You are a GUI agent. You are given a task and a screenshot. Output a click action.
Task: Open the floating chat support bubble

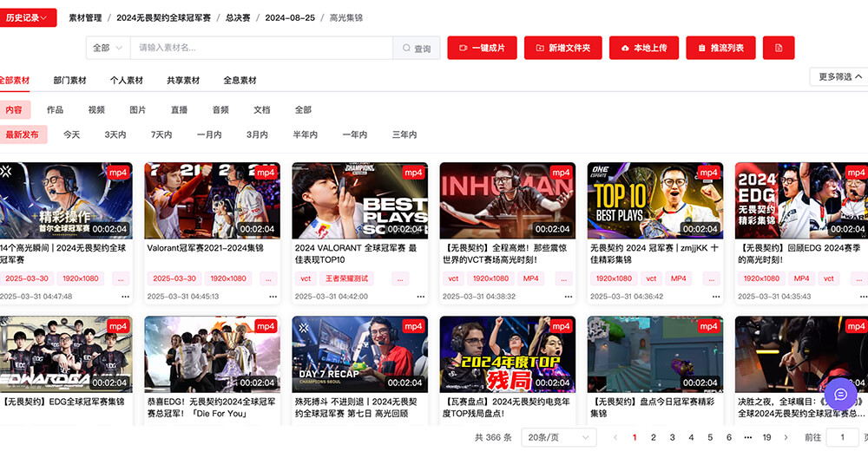click(841, 394)
